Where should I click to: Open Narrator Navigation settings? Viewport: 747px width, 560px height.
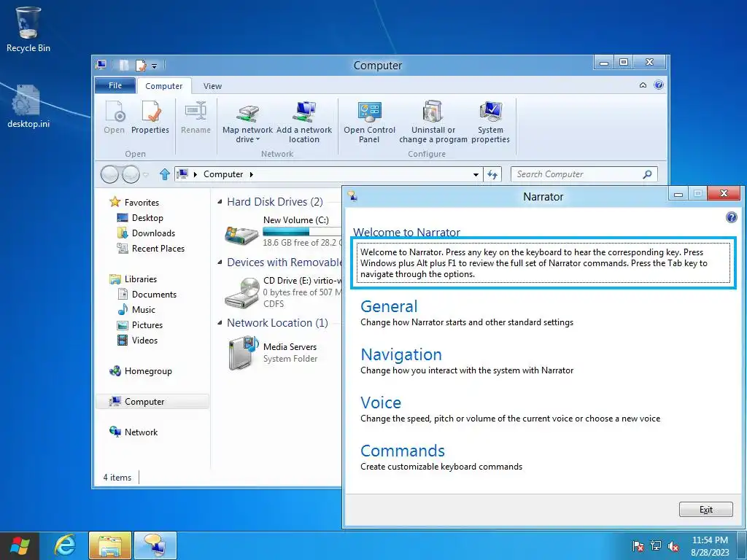[x=401, y=354]
